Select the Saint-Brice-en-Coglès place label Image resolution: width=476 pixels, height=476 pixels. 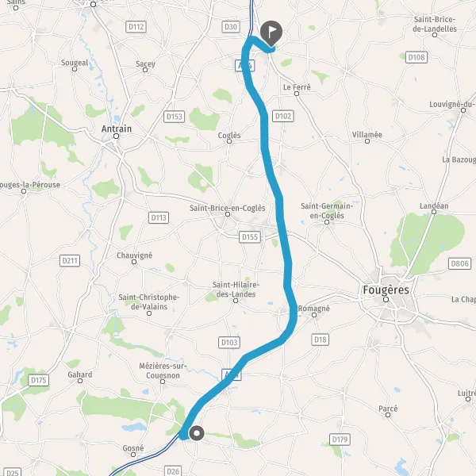click(228, 208)
